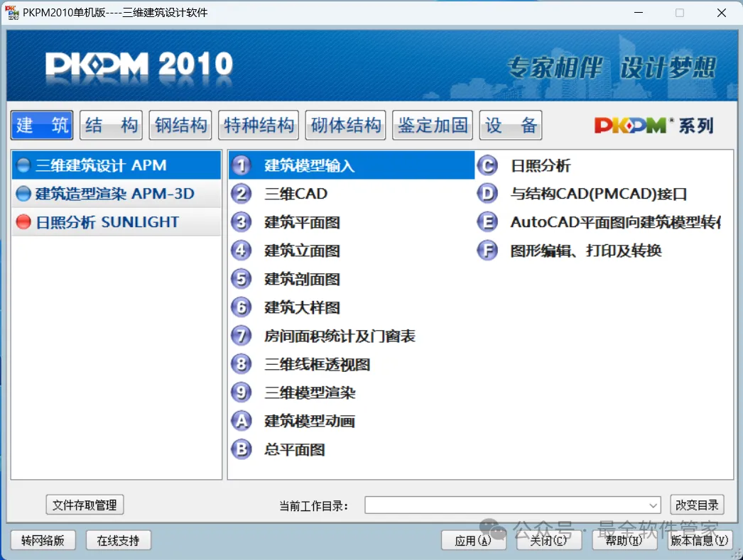Click the numbered icon 7 beside 房间面积统计及门窗表
The width and height of the screenshot is (743, 560).
click(242, 336)
